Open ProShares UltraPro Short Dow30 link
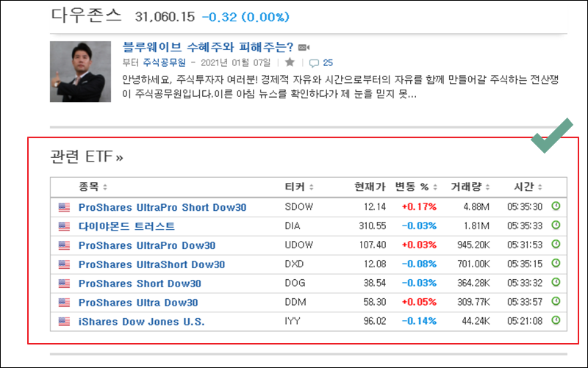The width and height of the screenshot is (588, 368). pos(162,207)
